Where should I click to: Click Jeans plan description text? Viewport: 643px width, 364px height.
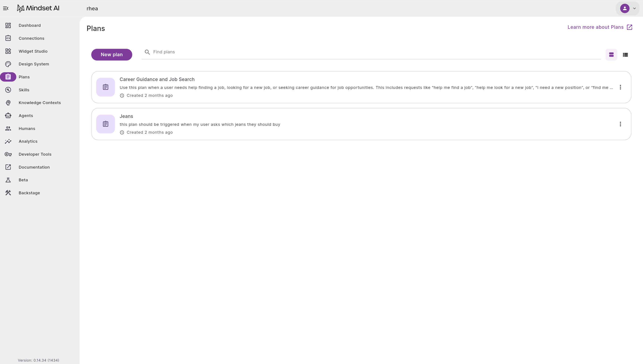[200, 124]
